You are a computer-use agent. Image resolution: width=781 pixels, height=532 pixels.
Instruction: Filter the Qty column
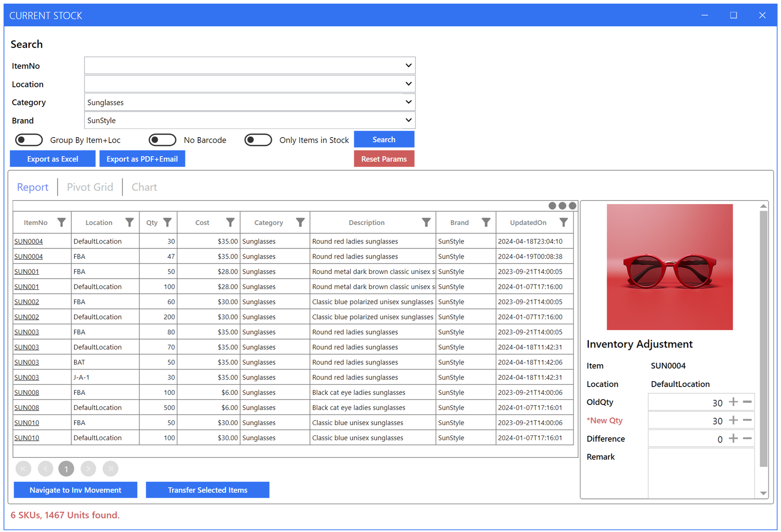pyautogui.click(x=167, y=223)
